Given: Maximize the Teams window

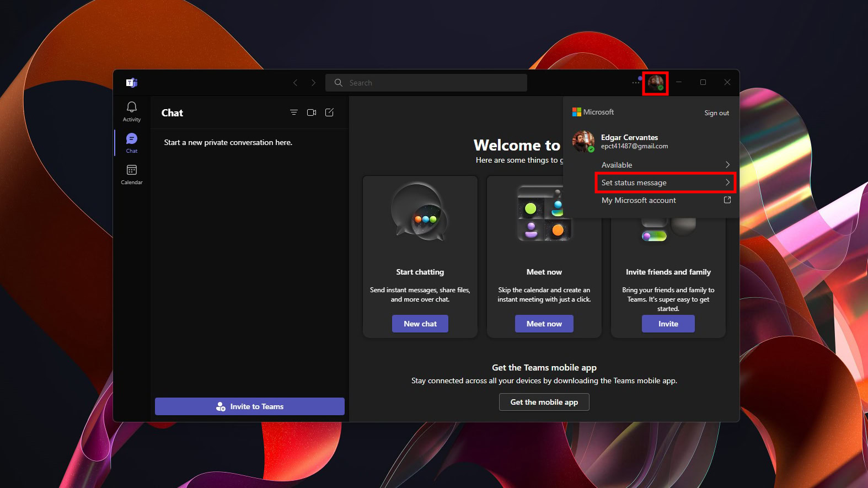Looking at the screenshot, I should 703,82.
